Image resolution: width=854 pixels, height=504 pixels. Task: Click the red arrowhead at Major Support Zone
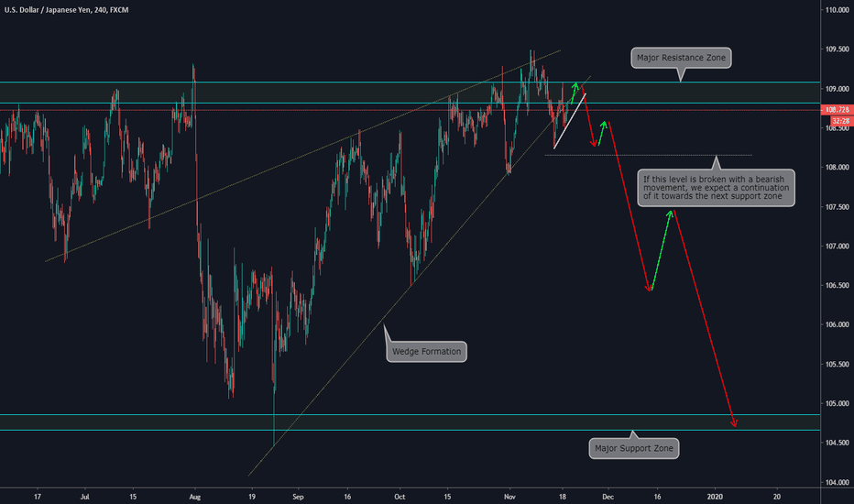[734, 423]
